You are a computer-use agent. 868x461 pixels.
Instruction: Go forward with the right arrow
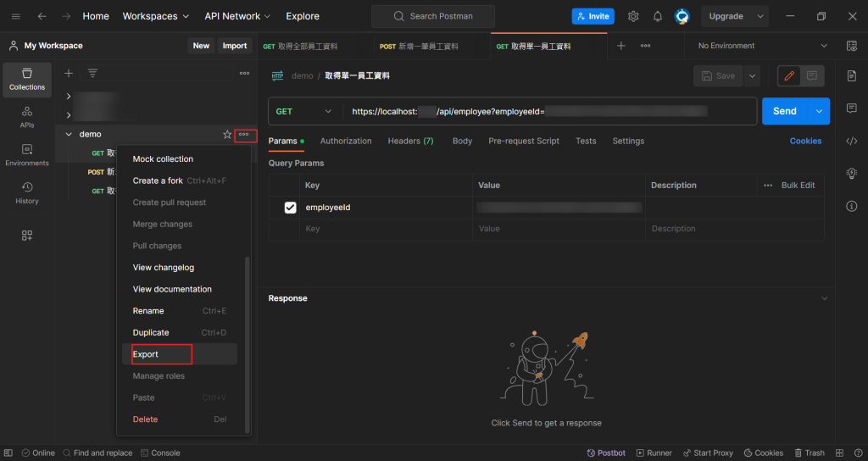pyautogui.click(x=66, y=17)
